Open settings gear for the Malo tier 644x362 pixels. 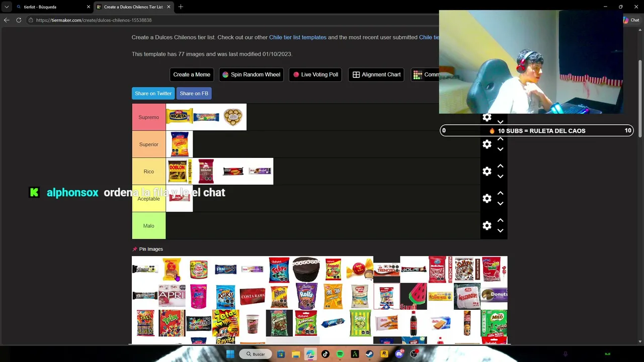pyautogui.click(x=487, y=226)
